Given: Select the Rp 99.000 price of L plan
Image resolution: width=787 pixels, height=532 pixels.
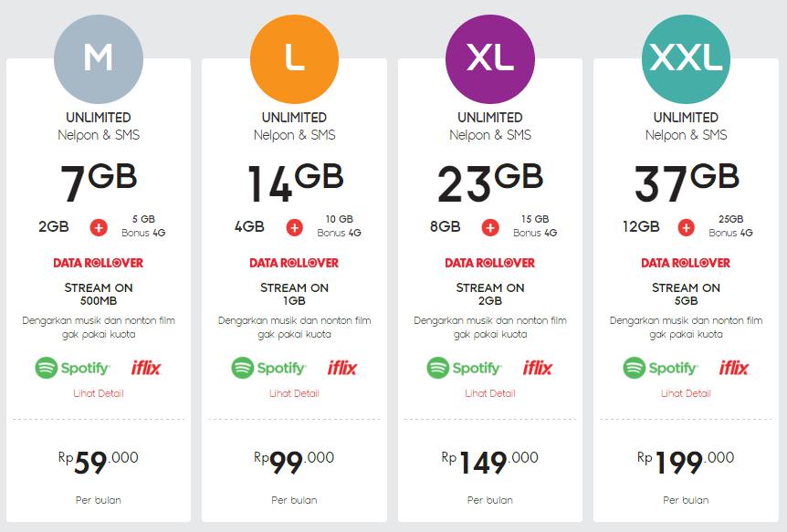Looking at the screenshot, I should [x=294, y=462].
